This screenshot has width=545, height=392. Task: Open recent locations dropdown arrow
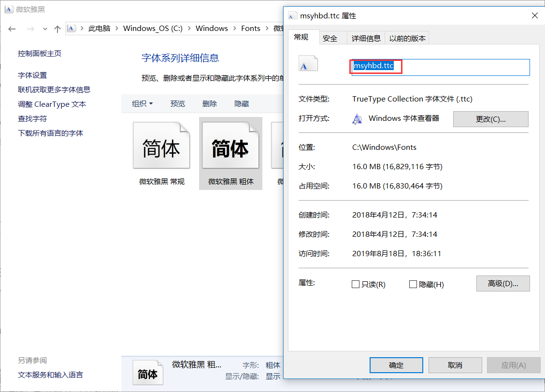45,29
